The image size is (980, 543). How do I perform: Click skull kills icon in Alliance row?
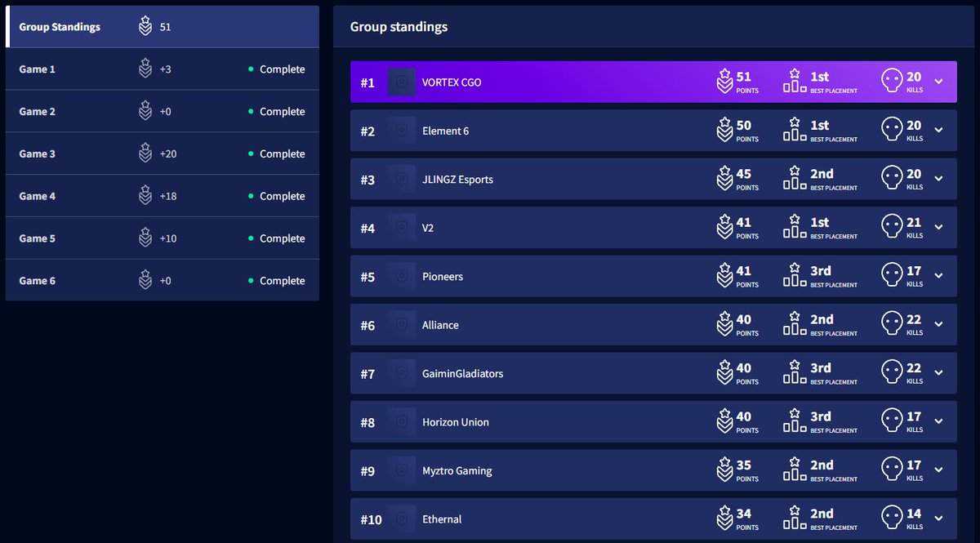(x=892, y=325)
